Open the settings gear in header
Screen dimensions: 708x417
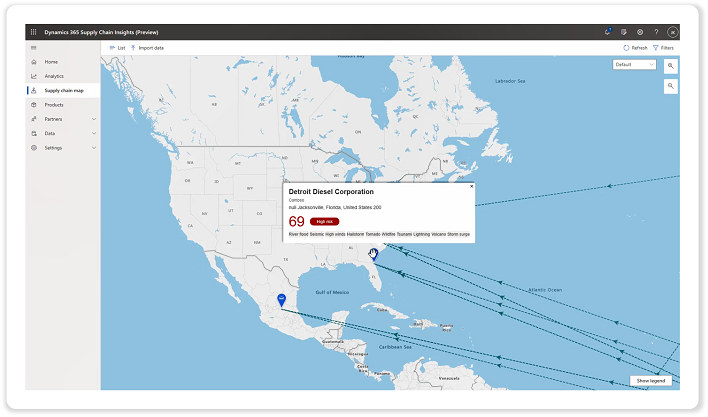640,32
